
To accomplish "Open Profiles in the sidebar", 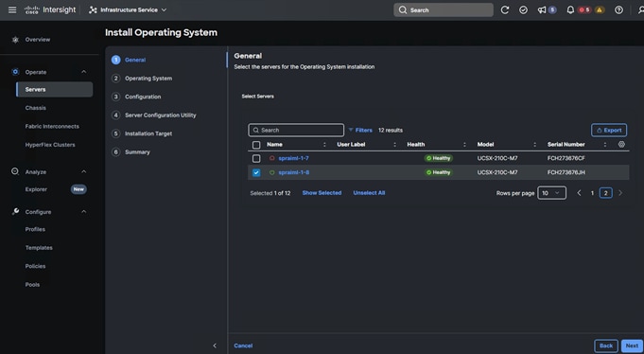I will 35,229.
